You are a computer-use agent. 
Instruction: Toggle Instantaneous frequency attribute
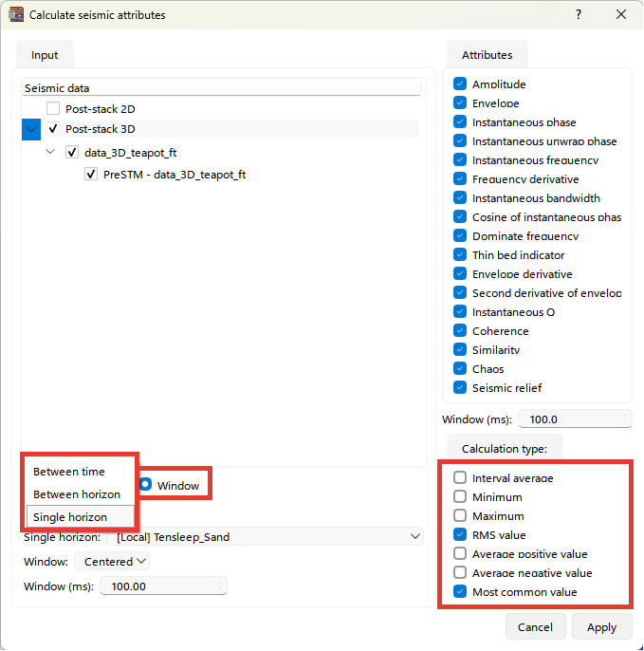coord(460,159)
